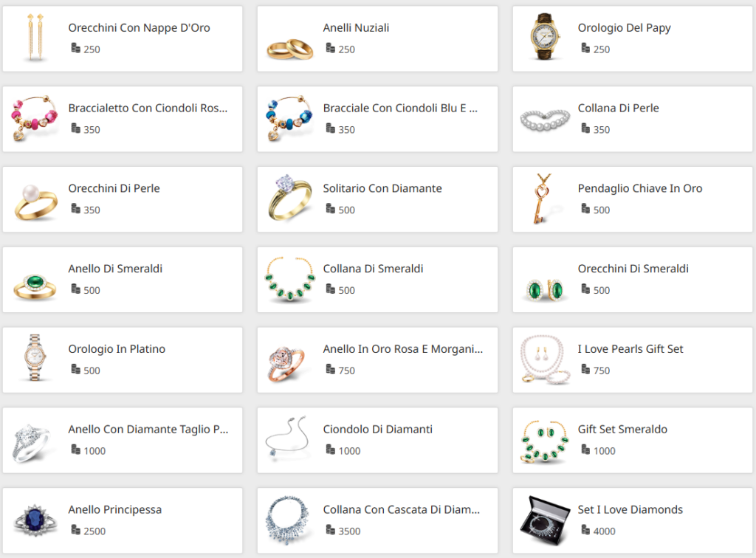Select Gift Set Smeraldo title
This screenshot has height=558, width=756.
622,429
